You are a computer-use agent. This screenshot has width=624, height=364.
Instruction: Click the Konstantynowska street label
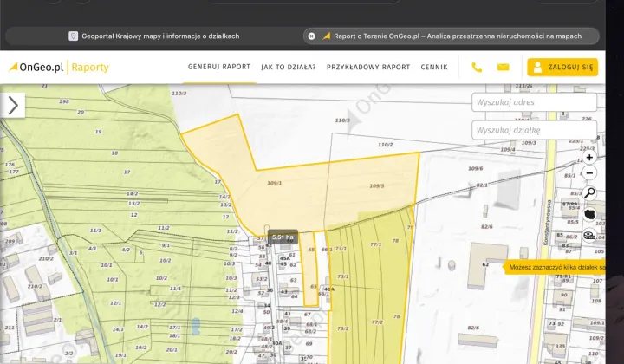[x=548, y=222]
